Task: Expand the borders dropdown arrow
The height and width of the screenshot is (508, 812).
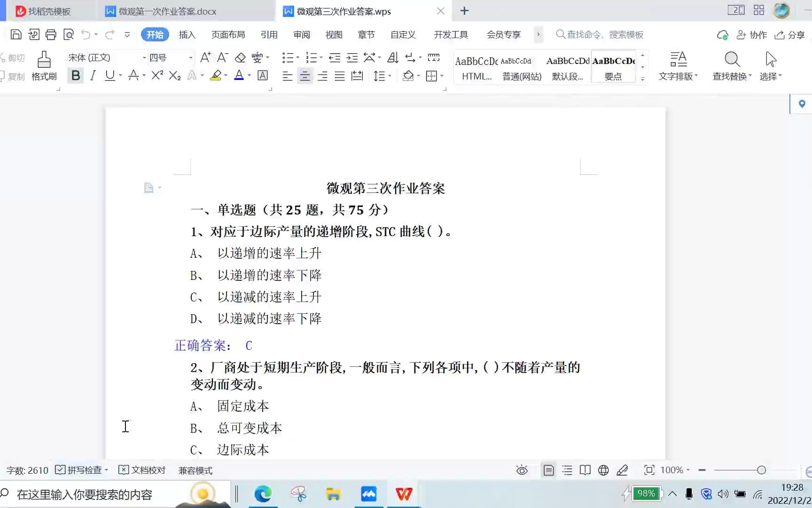Action: coord(442,76)
